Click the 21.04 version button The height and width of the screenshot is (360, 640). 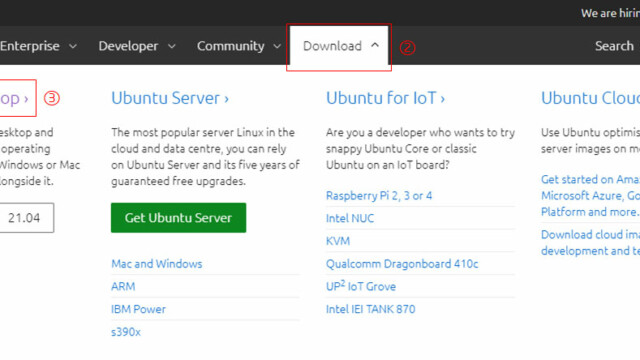pyautogui.click(x=26, y=218)
